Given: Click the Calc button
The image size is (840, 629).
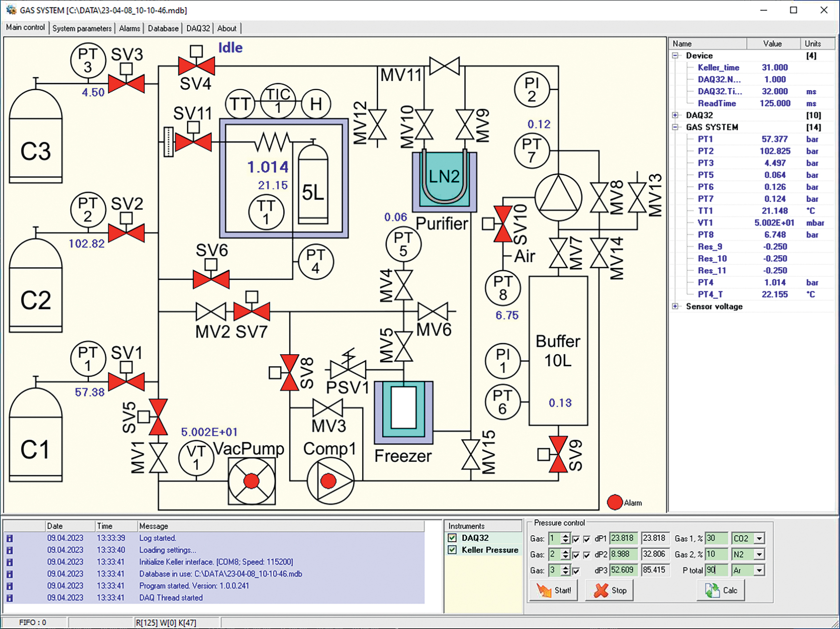Looking at the screenshot, I should coord(721,590).
